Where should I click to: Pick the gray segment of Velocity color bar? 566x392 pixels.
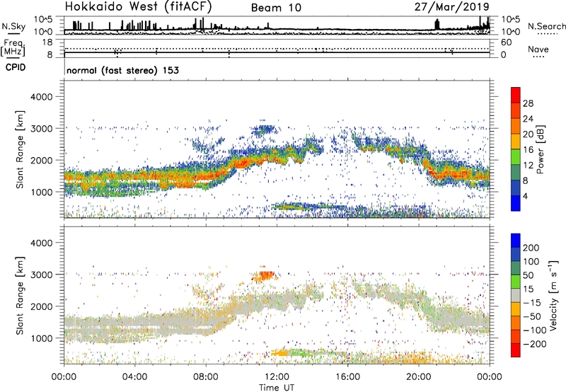tap(516, 296)
